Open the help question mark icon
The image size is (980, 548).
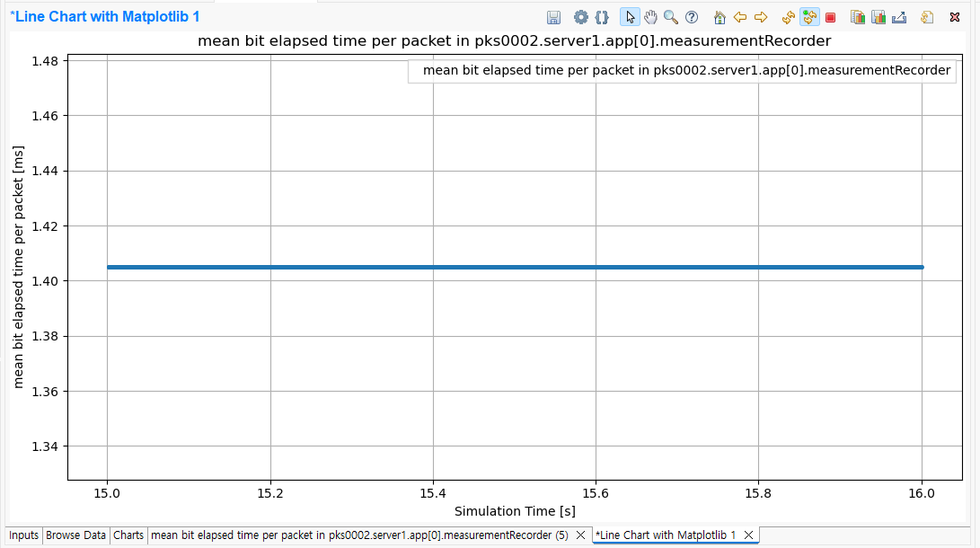pos(692,17)
